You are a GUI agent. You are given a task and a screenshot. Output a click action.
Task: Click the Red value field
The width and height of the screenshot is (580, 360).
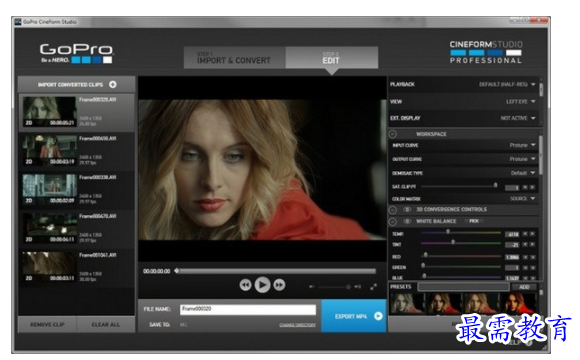pos(512,257)
